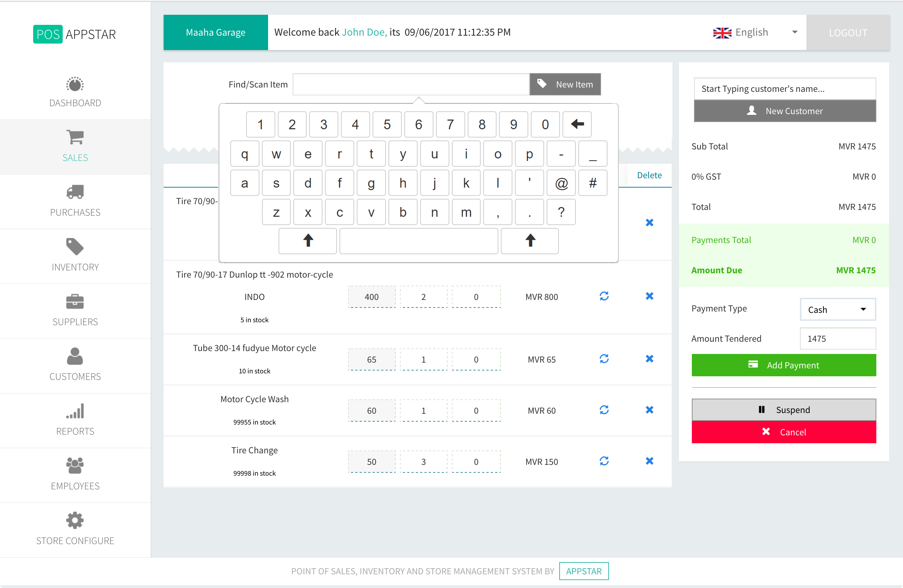Click the red Cancel sale button
The image size is (903, 588).
pos(783,432)
